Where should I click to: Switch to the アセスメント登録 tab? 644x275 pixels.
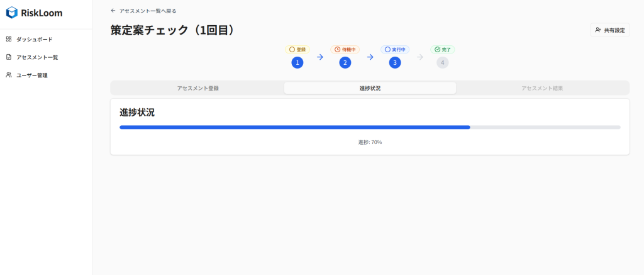pos(197,88)
